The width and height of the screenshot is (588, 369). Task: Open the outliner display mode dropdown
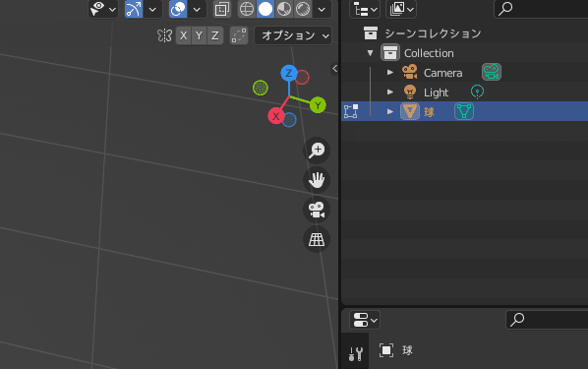point(401,9)
